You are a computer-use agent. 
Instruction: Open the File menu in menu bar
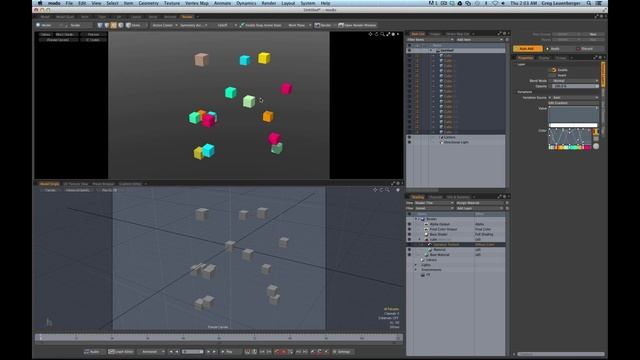[69, 3]
